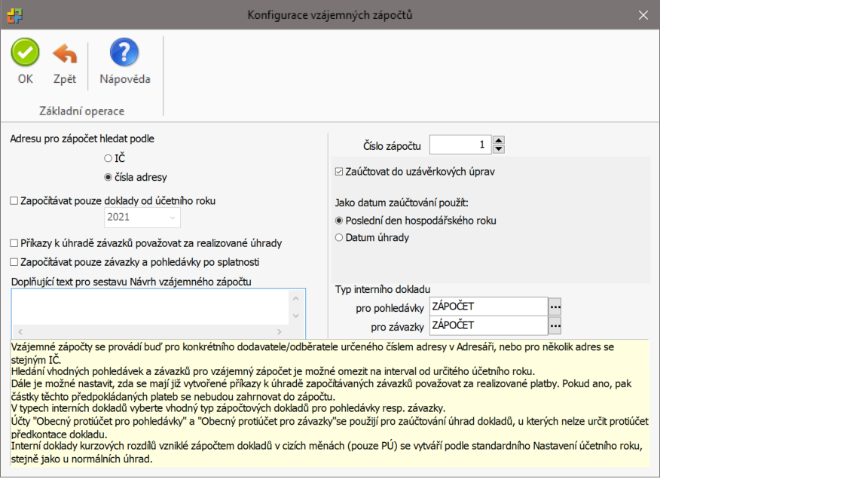Open the browse button for pro závazky
Screen dimensions: 868x488
click(555, 326)
